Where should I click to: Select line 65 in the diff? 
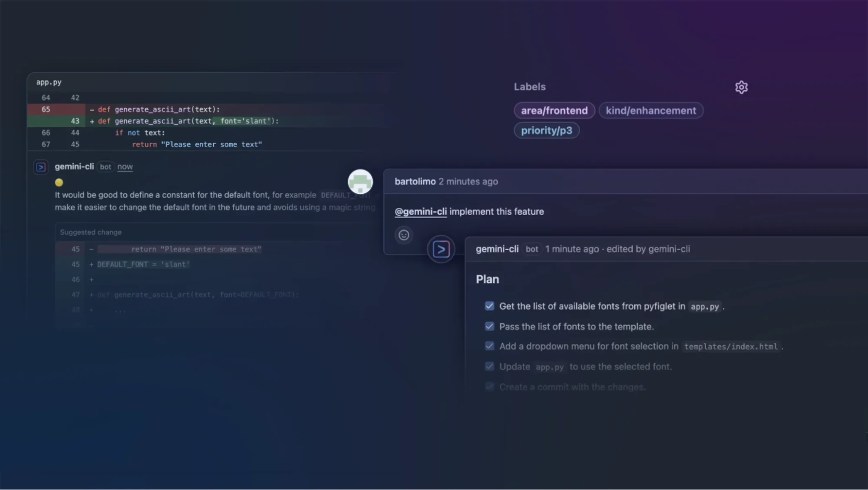pyautogui.click(x=45, y=109)
